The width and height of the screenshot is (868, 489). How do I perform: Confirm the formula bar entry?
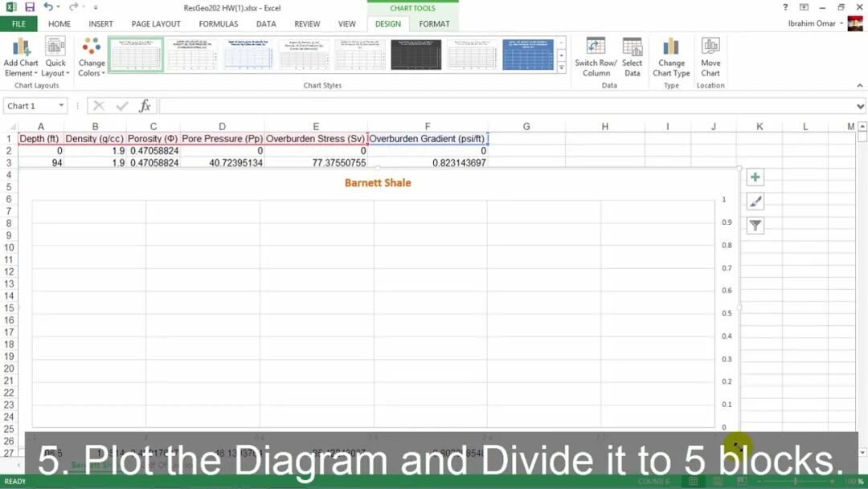[x=122, y=106]
